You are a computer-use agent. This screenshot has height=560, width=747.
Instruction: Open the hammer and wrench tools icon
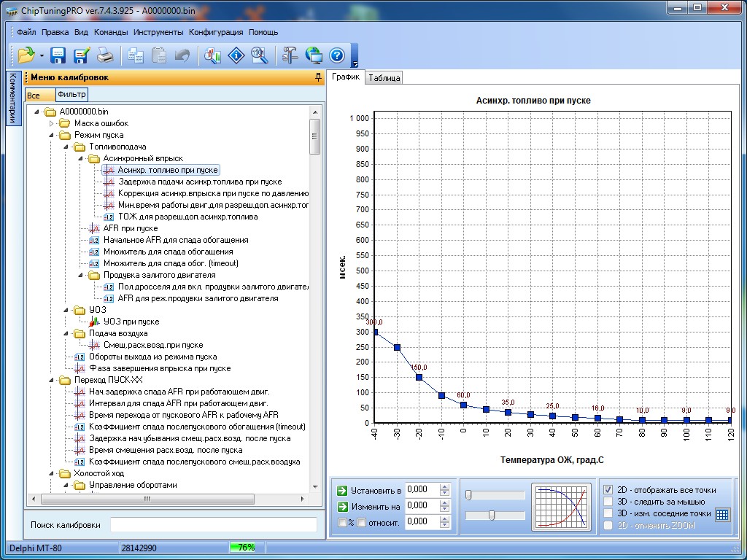290,55
